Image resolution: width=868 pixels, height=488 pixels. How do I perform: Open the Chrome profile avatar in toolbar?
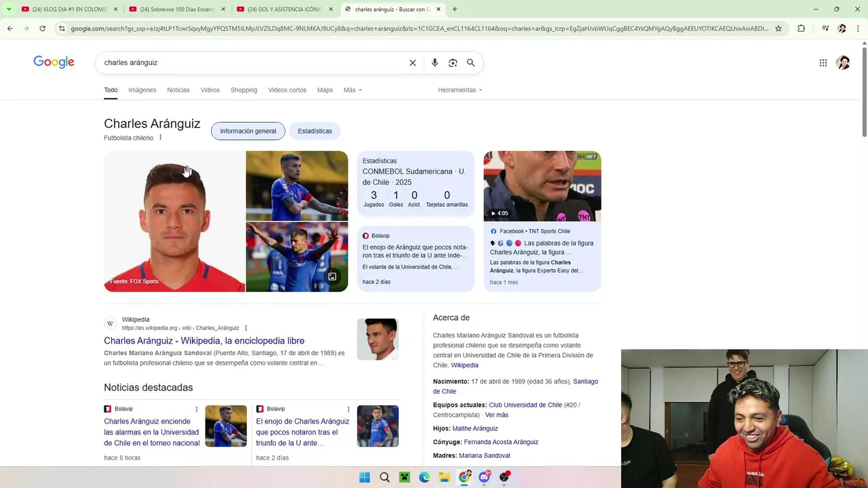tap(842, 28)
